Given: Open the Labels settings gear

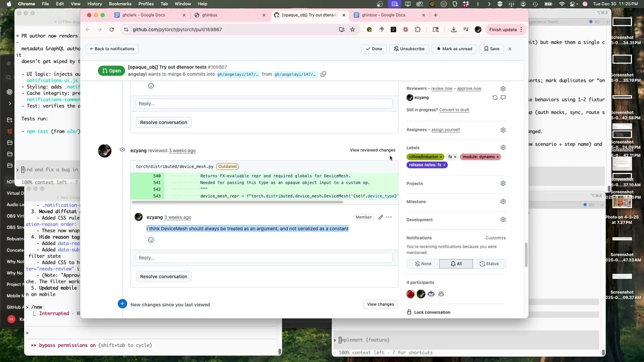Looking at the screenshot, I should (x=503, y=148).
